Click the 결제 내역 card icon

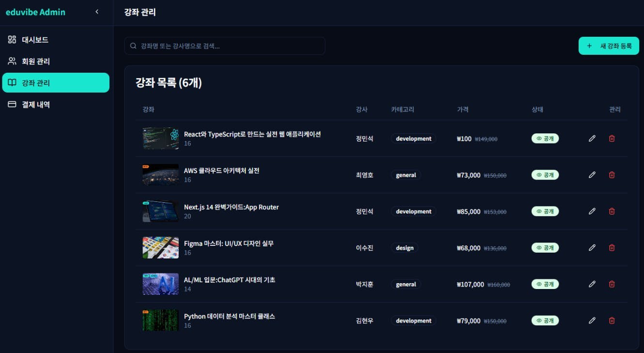tap(12, 104)
